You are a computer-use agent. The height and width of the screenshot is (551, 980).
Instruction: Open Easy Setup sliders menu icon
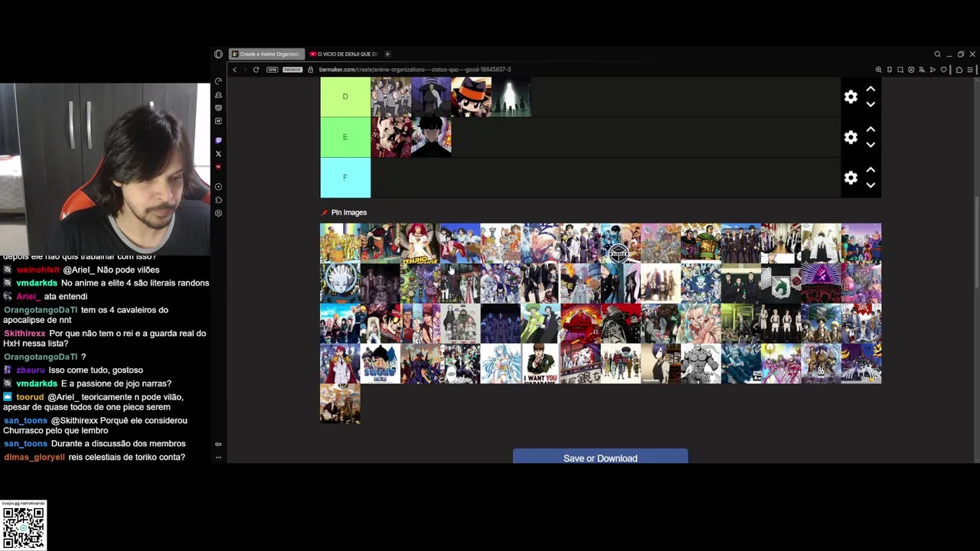point(970,70)
